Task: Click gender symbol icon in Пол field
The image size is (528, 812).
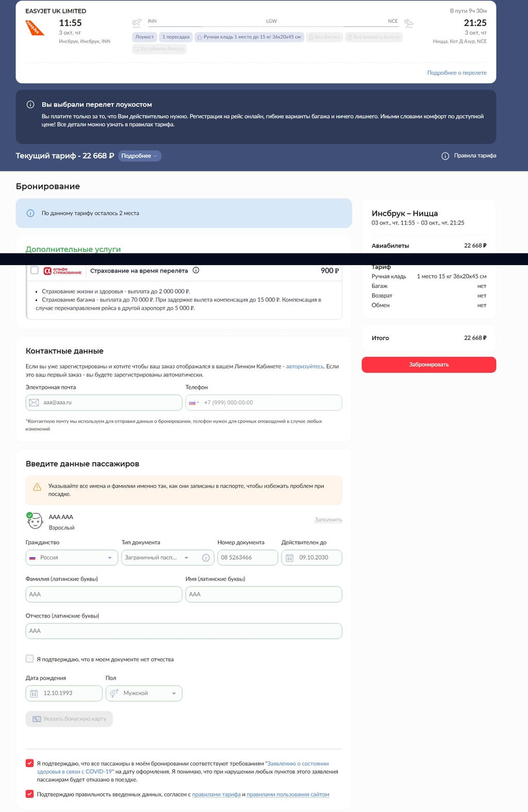Action: 114,693
